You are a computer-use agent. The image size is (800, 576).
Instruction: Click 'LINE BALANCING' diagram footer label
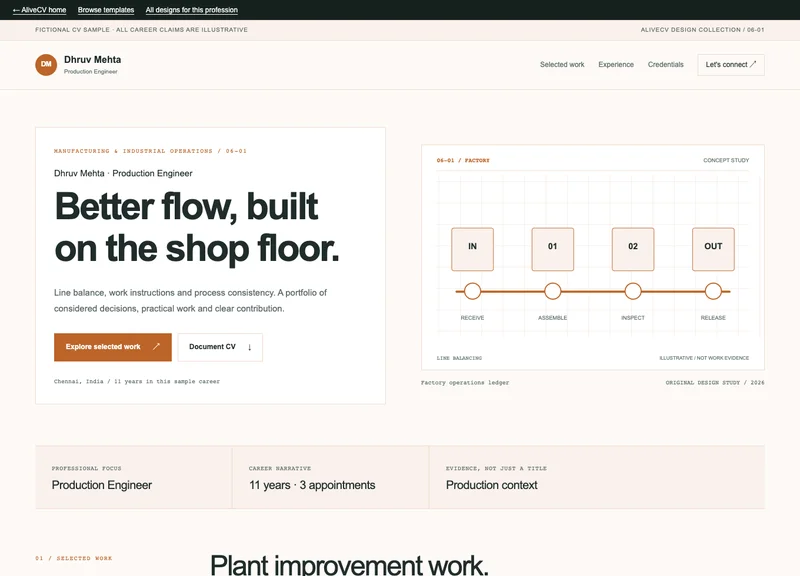459,358
